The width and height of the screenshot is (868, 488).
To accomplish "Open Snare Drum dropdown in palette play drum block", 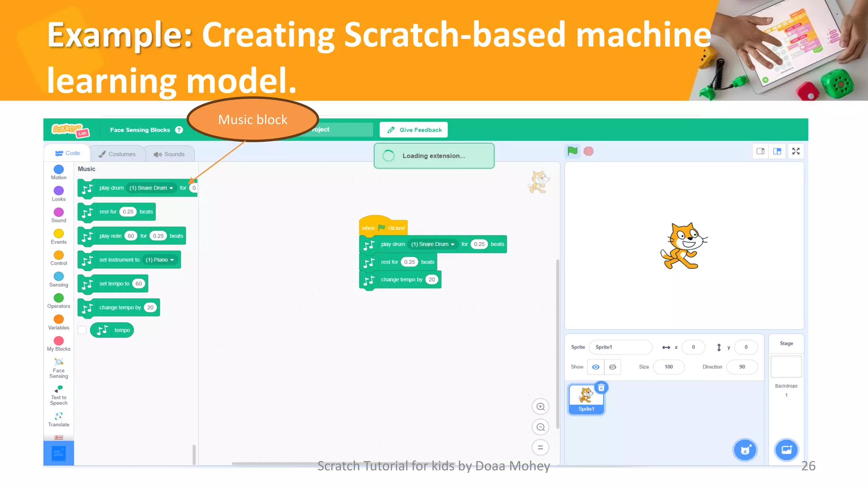I will pyautogui.click(x=151, y=188).
